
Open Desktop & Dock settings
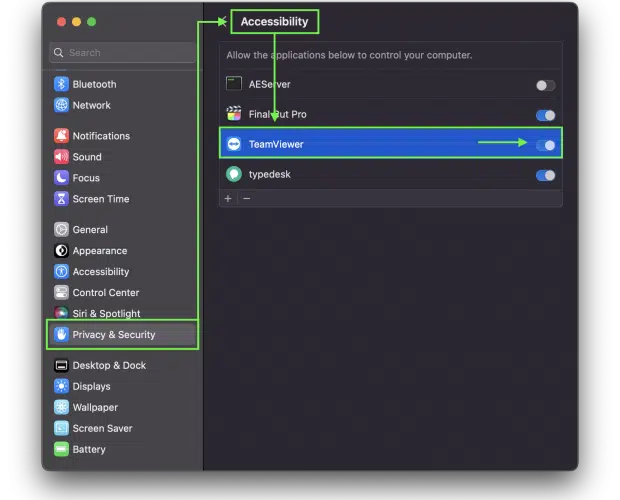pos(123,365)
